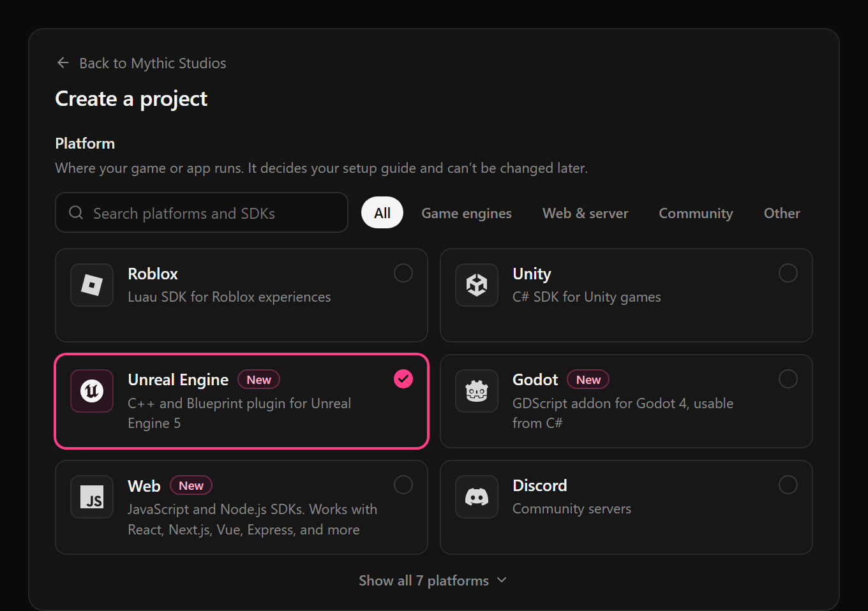Click the C++ and Blueprint plugin description
The height and width of the screenshot is (611, 868).
tap(239, 413)
